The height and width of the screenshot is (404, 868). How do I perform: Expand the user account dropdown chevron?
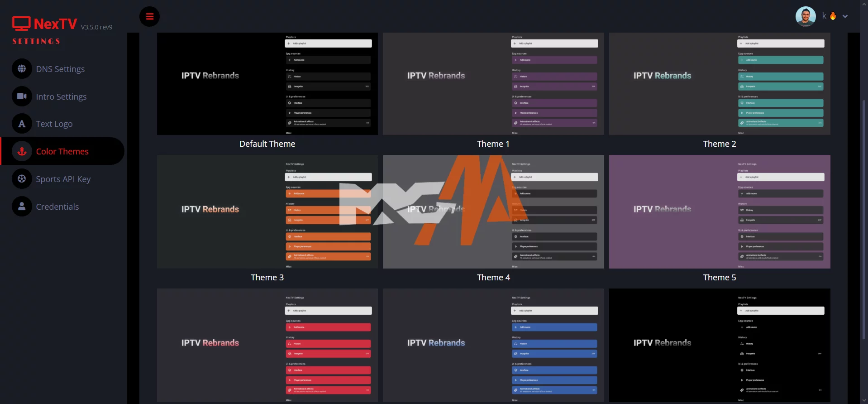pos(845,16)
